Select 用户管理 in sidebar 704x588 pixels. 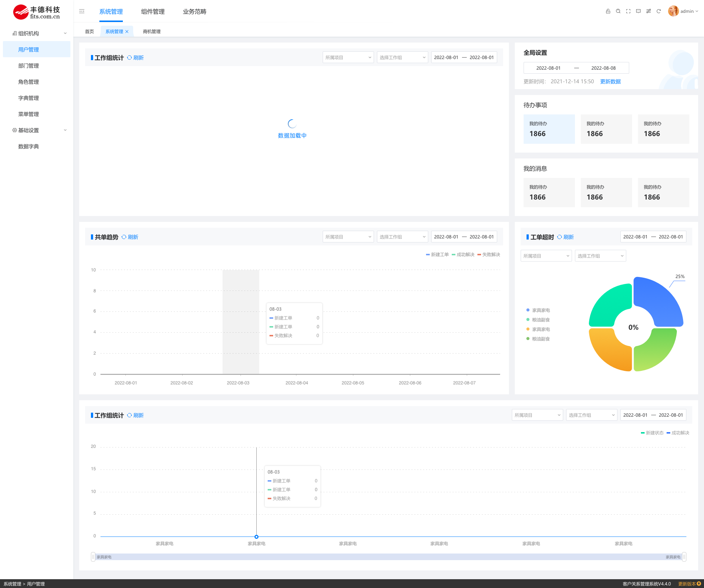(37, 50)
